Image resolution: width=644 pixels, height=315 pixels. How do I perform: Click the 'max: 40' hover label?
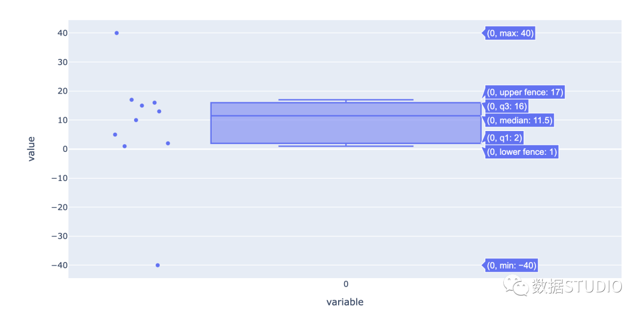click(x=510, y=33)
